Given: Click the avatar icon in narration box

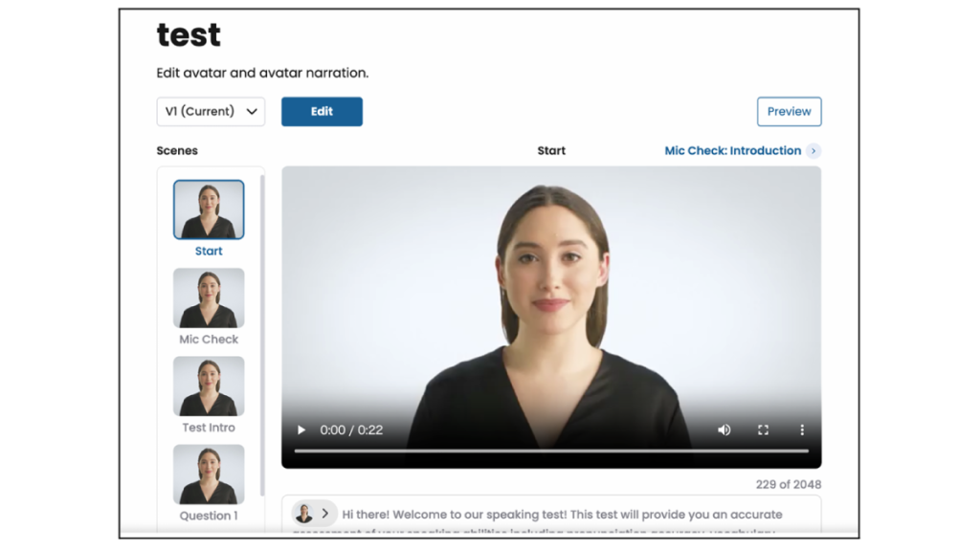Looking at the screenshot, I should pyautogui.click(x=304, y=514).
